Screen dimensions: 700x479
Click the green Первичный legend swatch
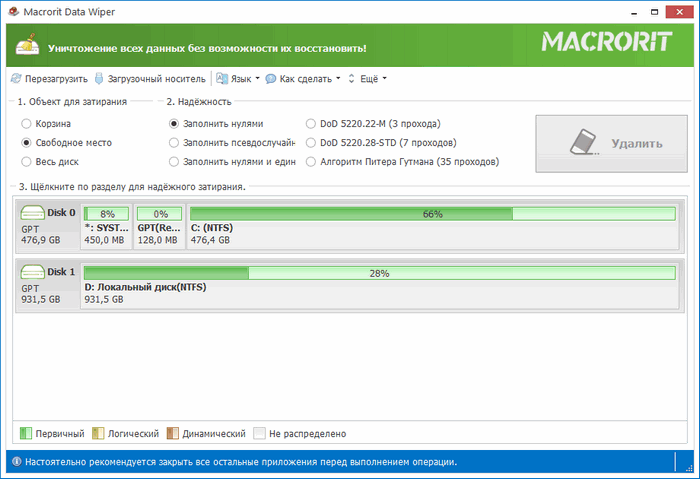26,433
